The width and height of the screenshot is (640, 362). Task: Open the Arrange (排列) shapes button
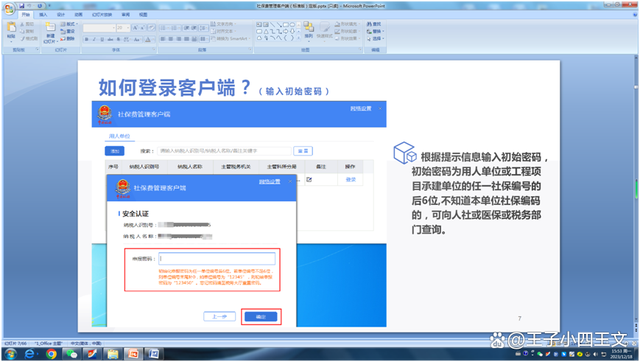coord(308,30)
